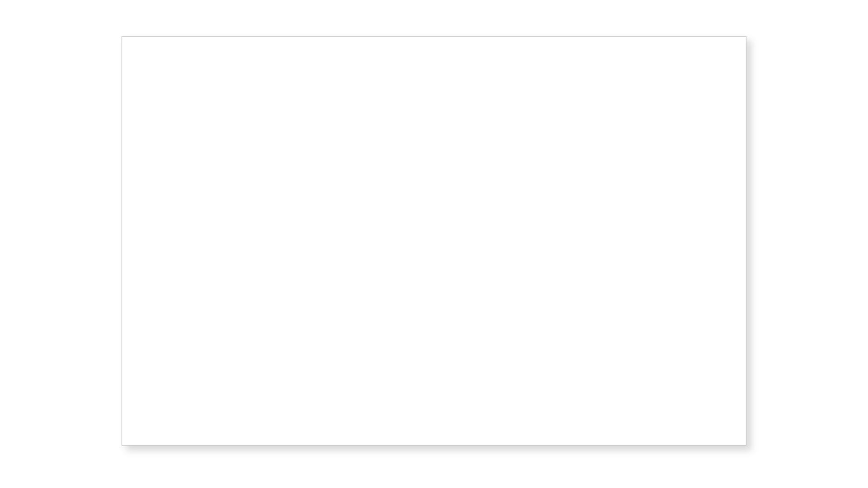The width and height of the screenshot is (868, 488).
Task: Click the top-left corner of the page
Action: [x=122, y=37]
